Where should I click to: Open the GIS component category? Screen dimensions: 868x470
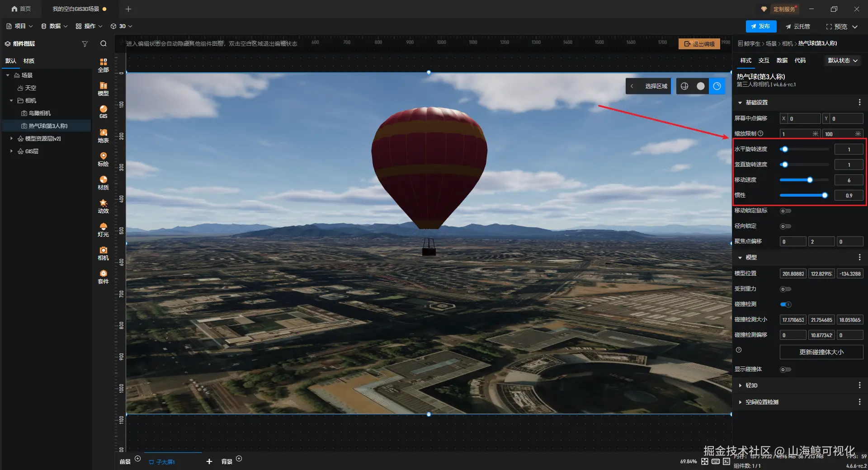click(x=104, y=112)
